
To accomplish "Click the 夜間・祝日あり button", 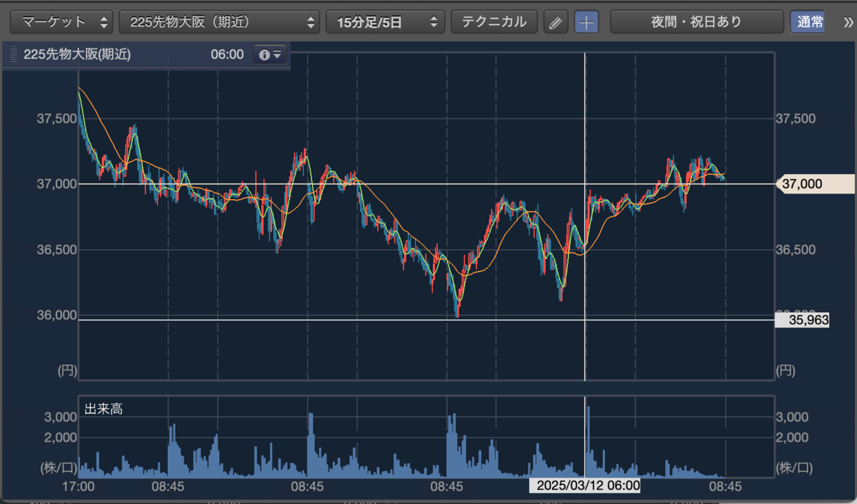I will click(x=696, y=22).
